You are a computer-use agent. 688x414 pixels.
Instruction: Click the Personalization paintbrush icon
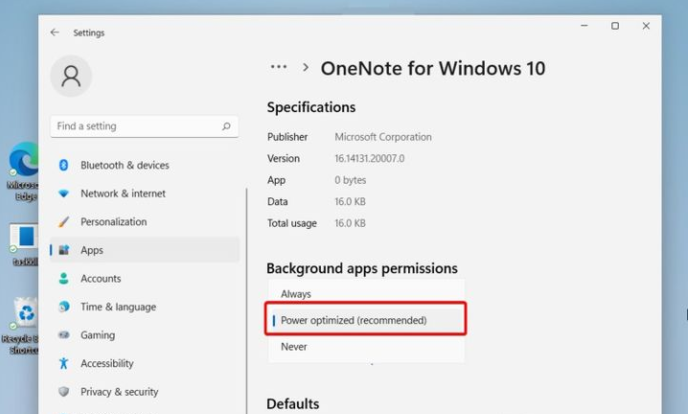64,222
